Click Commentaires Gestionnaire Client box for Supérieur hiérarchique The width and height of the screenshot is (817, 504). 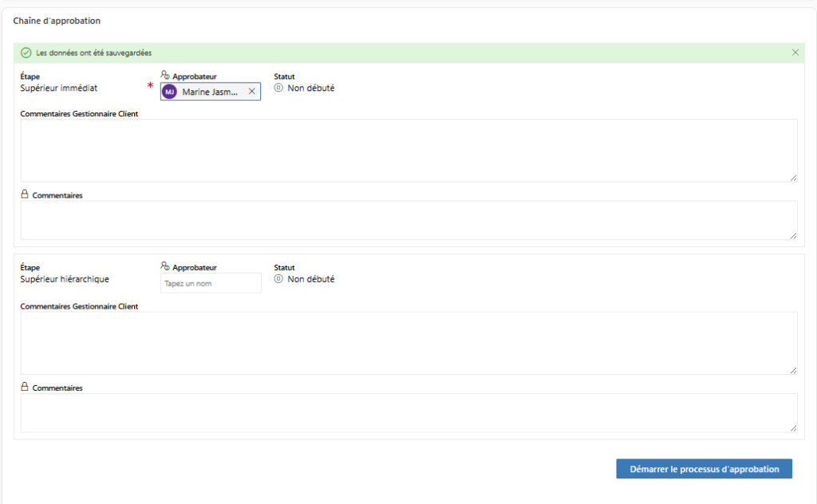tap(408, 343)
